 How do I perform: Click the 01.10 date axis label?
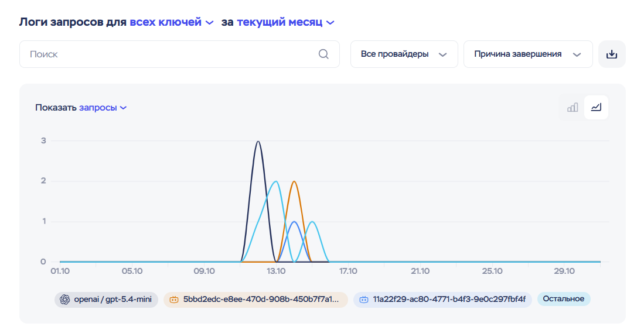pos(60,271)
